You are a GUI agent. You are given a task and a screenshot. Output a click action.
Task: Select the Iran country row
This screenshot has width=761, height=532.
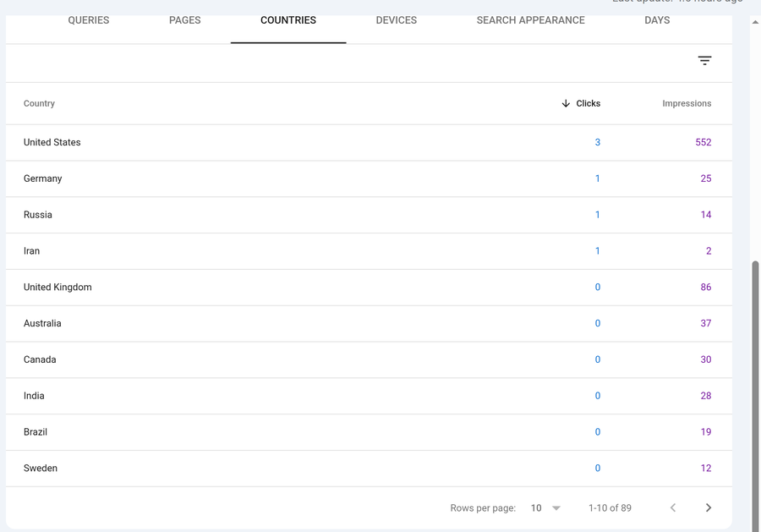click(369, 251)
